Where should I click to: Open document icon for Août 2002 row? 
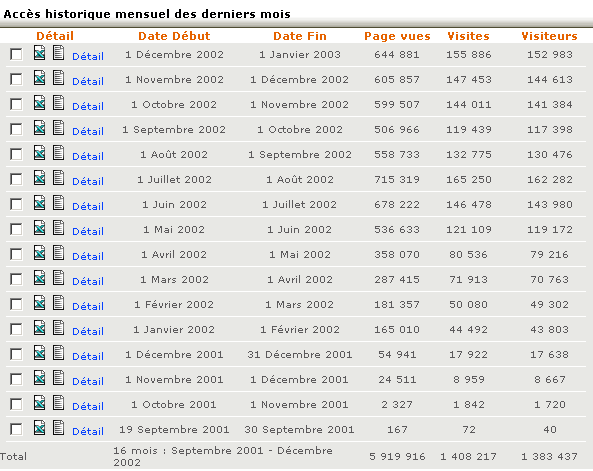[59, 152]
